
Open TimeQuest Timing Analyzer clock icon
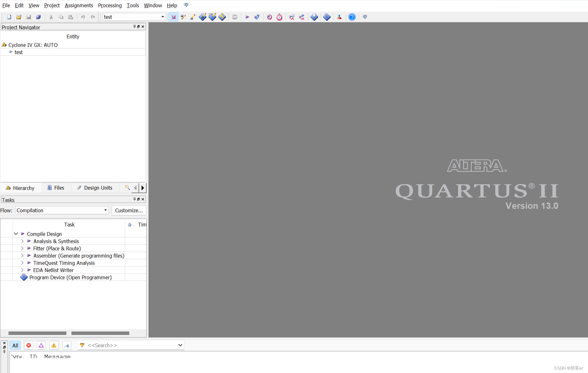[279, 17]
